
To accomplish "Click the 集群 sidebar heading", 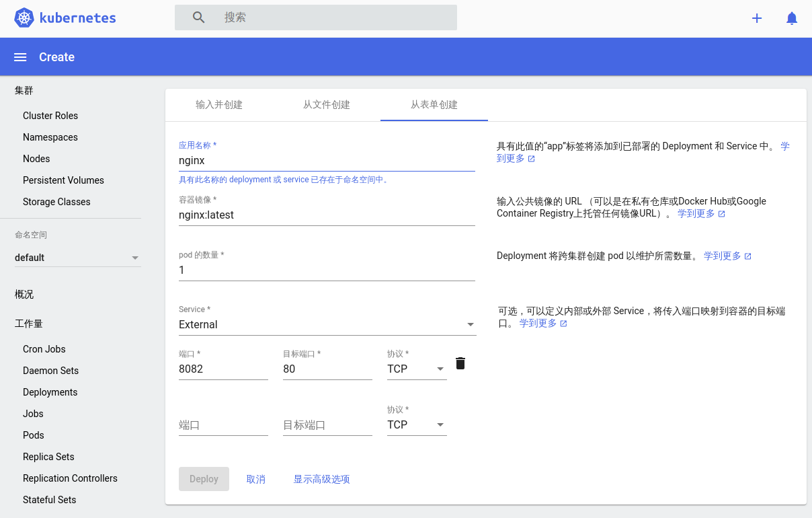I will 24,91.
